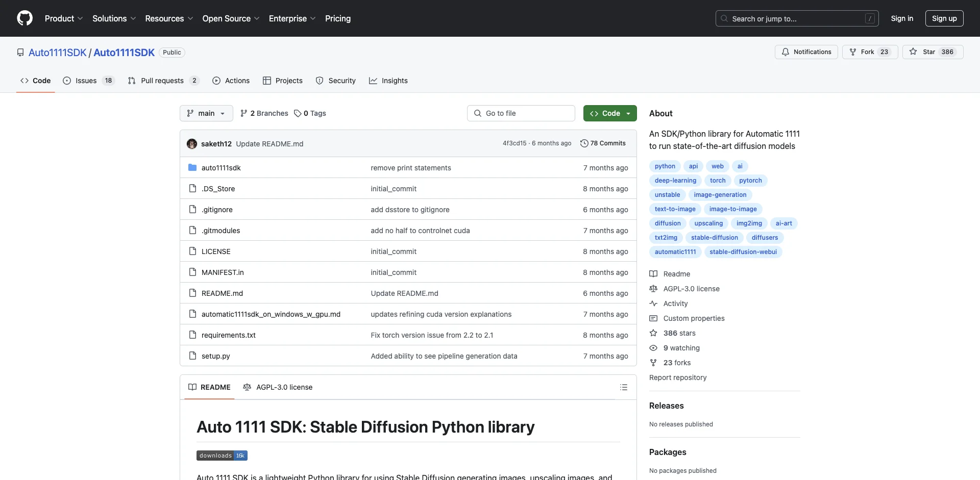This screenshot has width=980, height=480.
Task: Click the python topic tag
Action: coord(665,166)
